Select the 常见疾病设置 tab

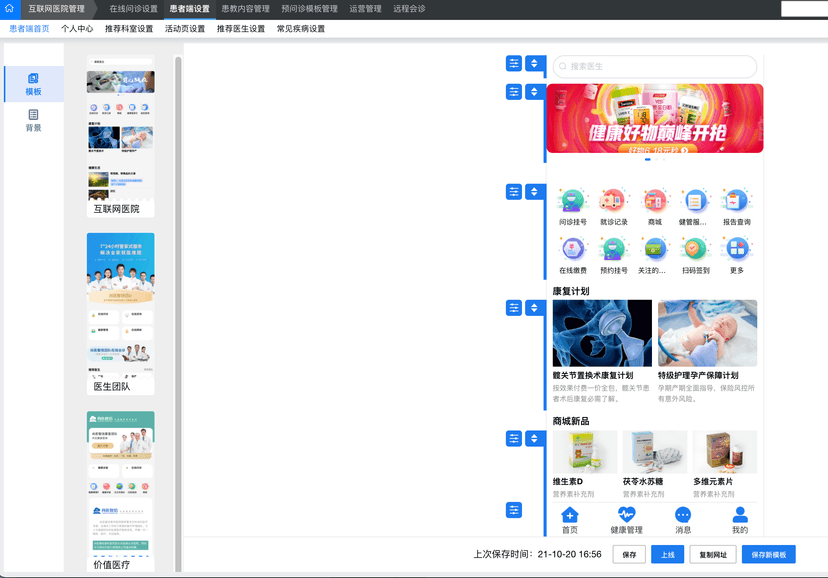pos(301,29)
